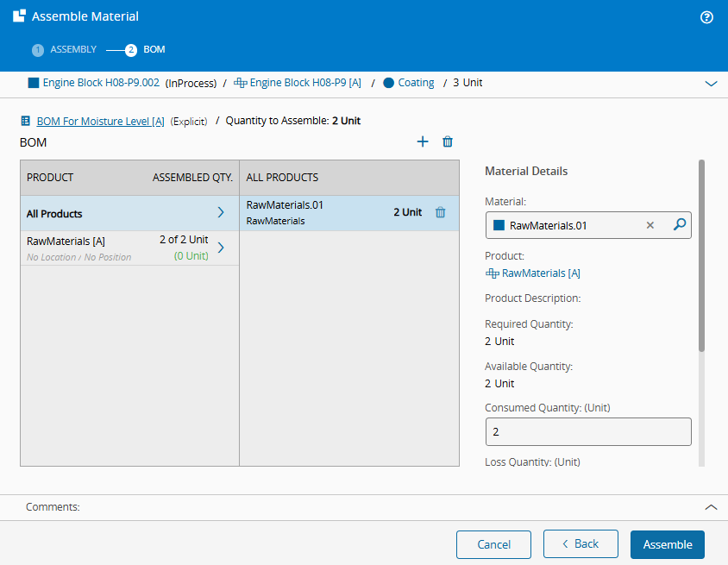Open the Engine Block H08-P9.002 link
728x565 pixels.
100,84
